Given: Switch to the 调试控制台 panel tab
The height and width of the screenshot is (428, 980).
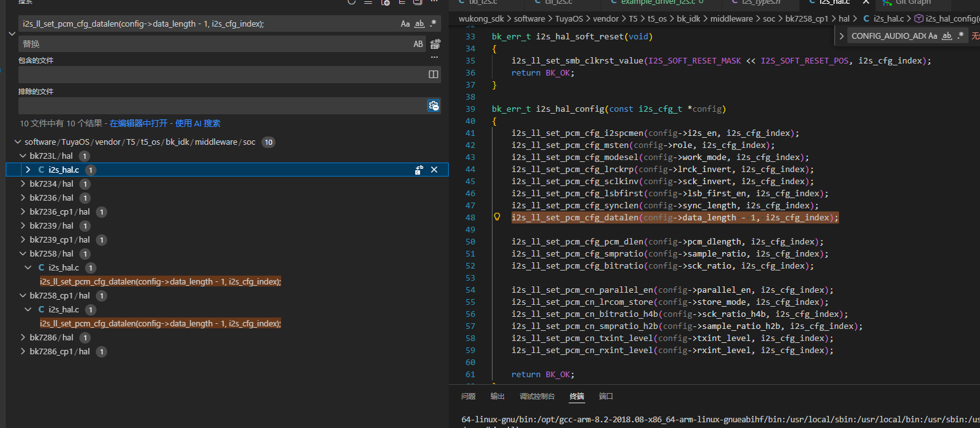Looking at the screenshot, I should [x=537, y=396].
